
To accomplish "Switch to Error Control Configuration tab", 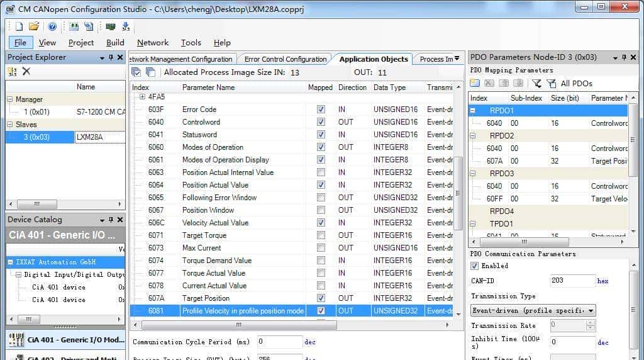I will [x=285, y=59].
